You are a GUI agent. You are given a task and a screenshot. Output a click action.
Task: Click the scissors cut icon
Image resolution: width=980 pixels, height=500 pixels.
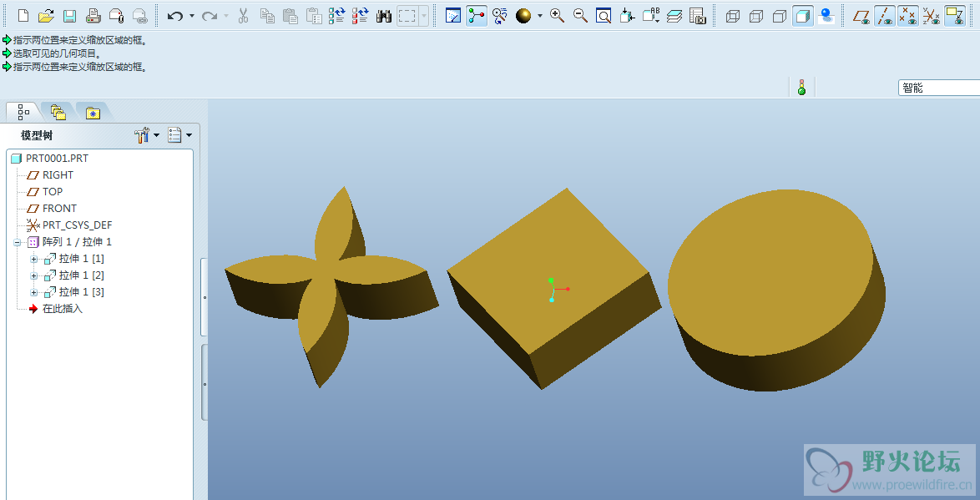244,16
